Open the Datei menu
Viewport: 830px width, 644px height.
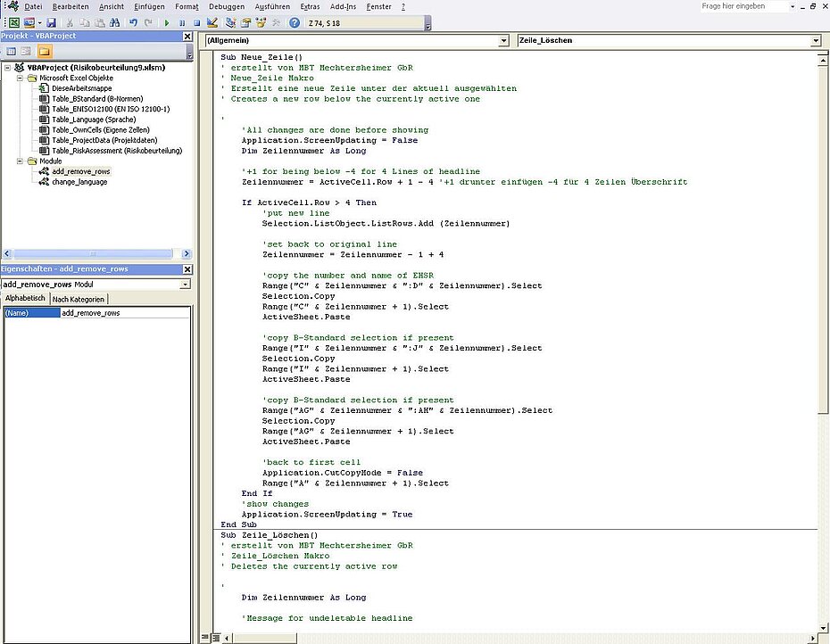point(33,6)
